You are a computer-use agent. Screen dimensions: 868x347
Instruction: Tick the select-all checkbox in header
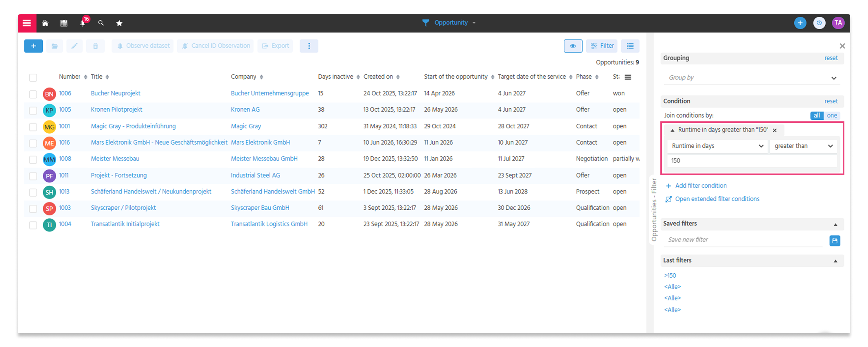[x=33, y=77]
